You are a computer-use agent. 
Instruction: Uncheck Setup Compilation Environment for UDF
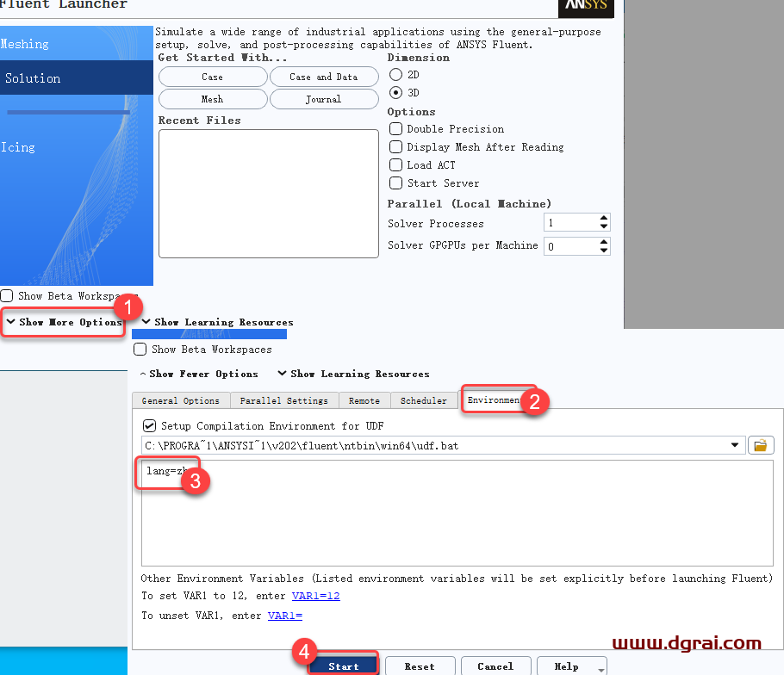click(x=149, y=425)
